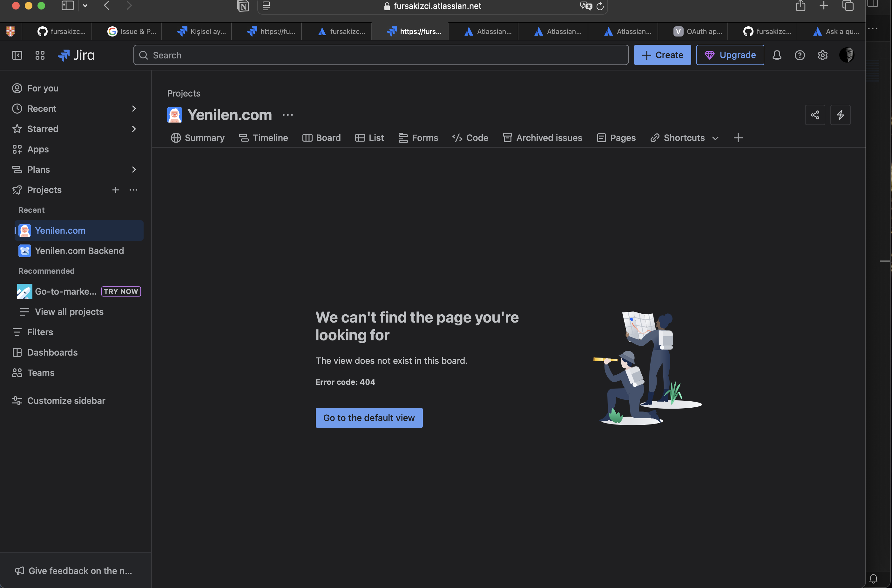Click Safari reload page icon
The image size is (892, 588).
(x=600, y=6)
